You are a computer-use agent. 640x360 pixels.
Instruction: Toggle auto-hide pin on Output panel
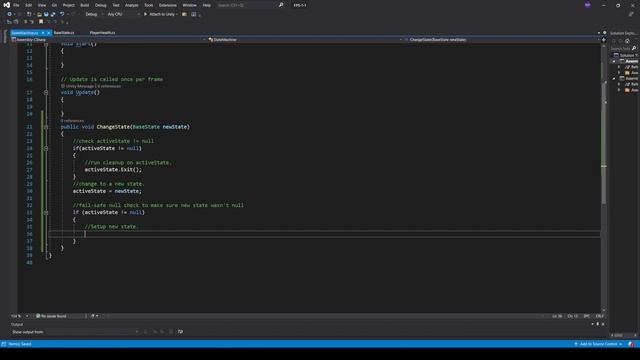[x=598, y=324]
